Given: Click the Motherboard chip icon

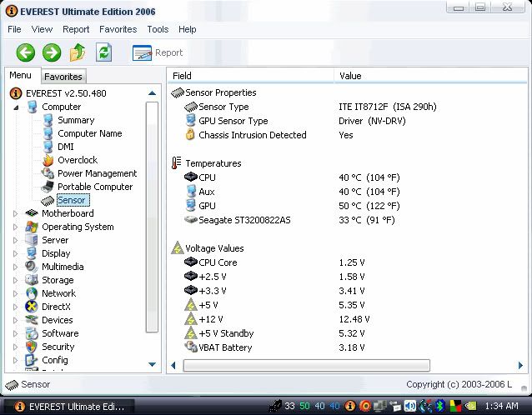Looking at the screenshot, I should [32, 213].
